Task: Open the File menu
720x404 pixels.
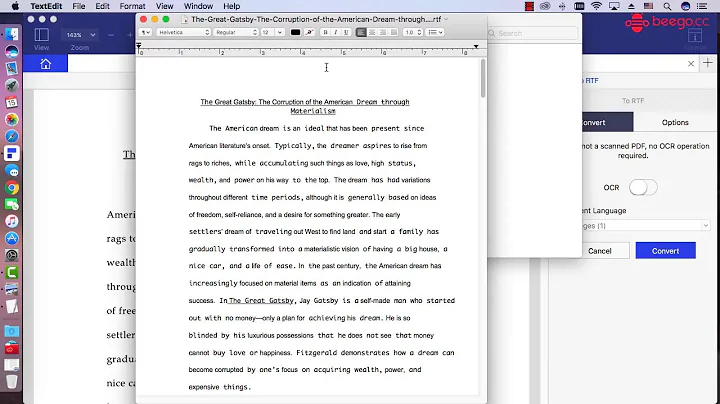Action: pos(79,6)
